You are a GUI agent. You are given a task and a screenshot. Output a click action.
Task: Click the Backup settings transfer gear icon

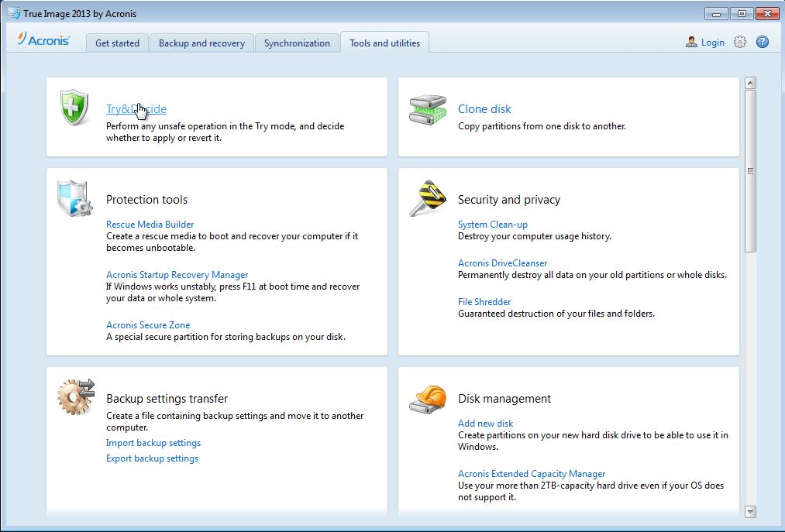(76, 397)
